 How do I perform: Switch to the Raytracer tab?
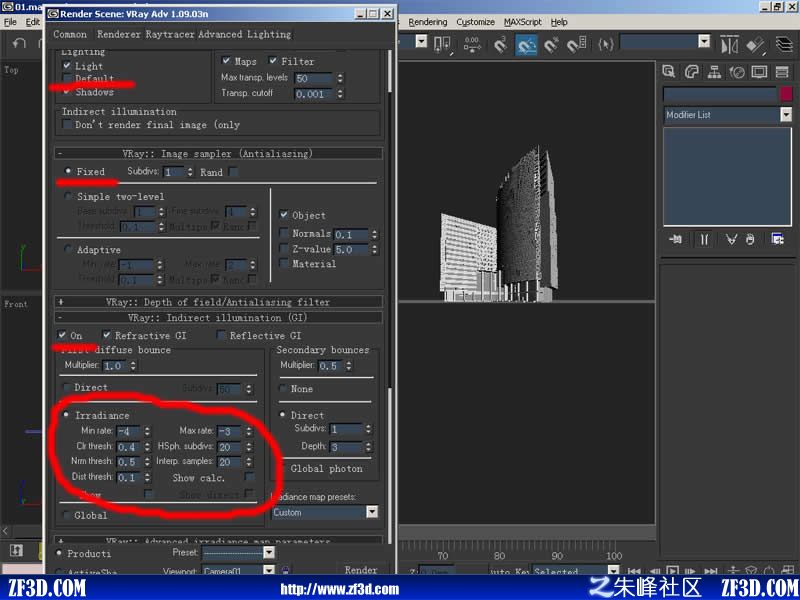pyautogui.click(x=170, y=34)
